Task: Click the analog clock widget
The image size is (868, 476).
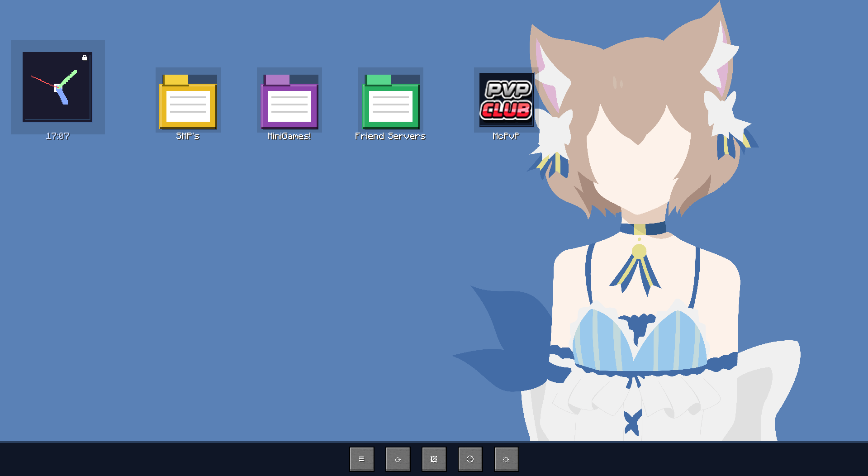Action: (57, 87)
